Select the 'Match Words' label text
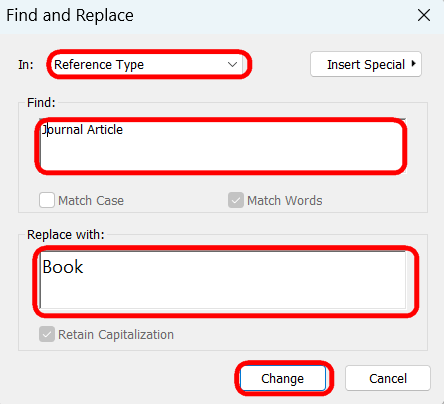The image size is (444, 404). coord(285,201)
